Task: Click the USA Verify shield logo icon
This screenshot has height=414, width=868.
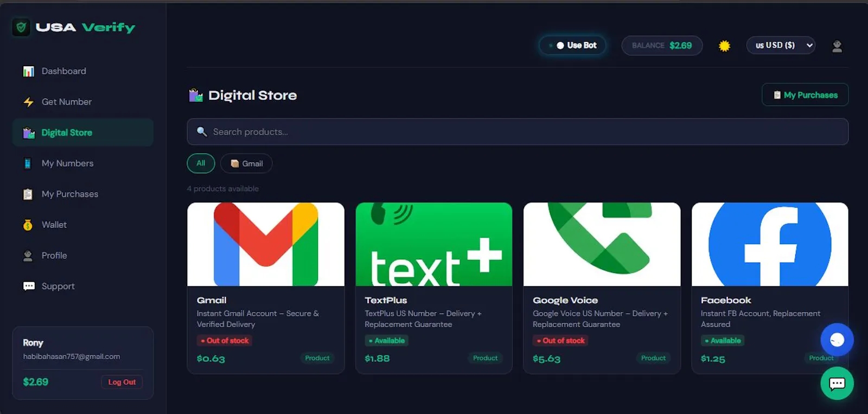Action: [21, 27]
